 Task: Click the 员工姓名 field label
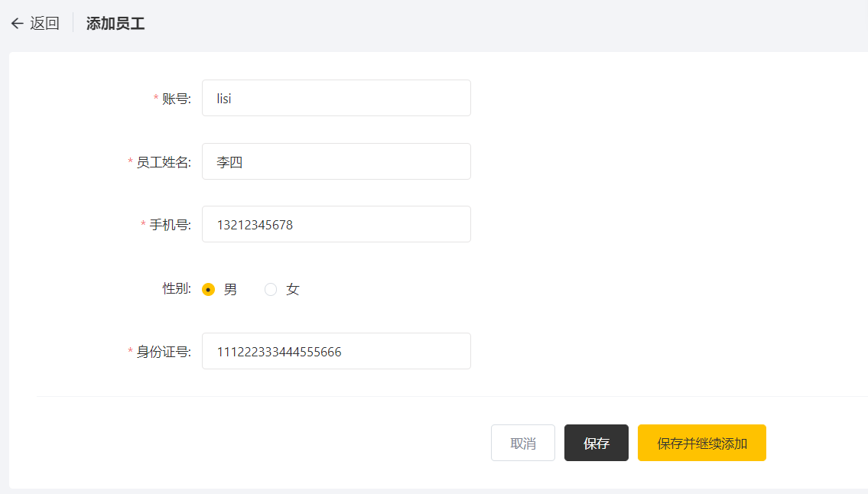coord(164,162)
